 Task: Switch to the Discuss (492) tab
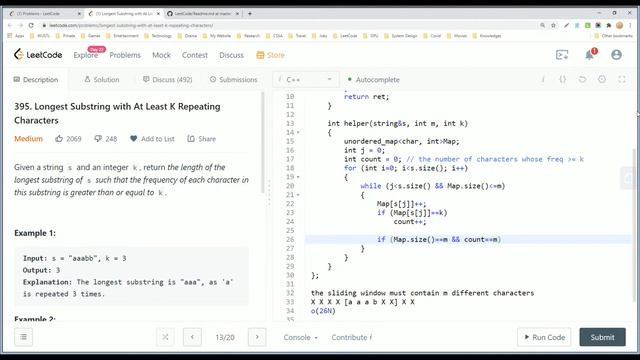tap(167, 80)
